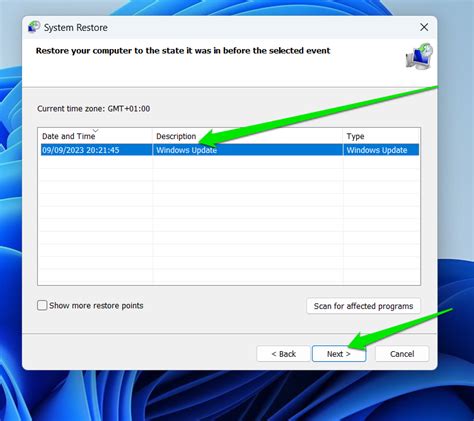Screen dimensions: 474x421
Task: Click the sort arrow above Date and Time
Action: click(96, 131)
